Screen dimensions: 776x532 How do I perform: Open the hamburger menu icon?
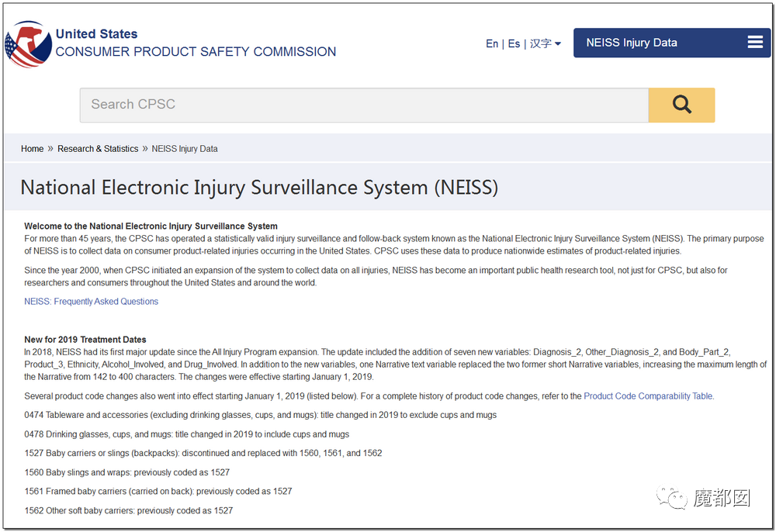(755, 43)
